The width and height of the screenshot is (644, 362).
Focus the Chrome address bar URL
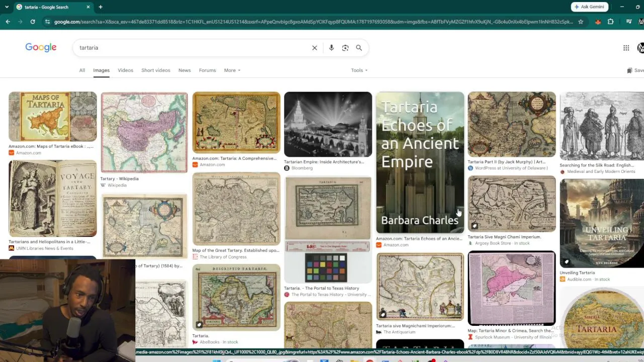(313, 22)
